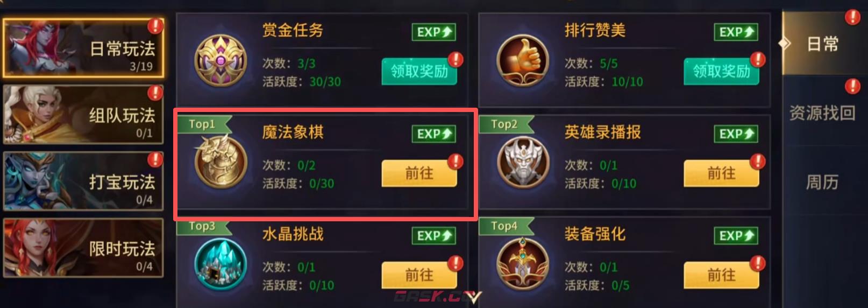This screenshot has height=308, width=868.
Task: Click EXP boost icon on 装备强化
Action: 736,236
